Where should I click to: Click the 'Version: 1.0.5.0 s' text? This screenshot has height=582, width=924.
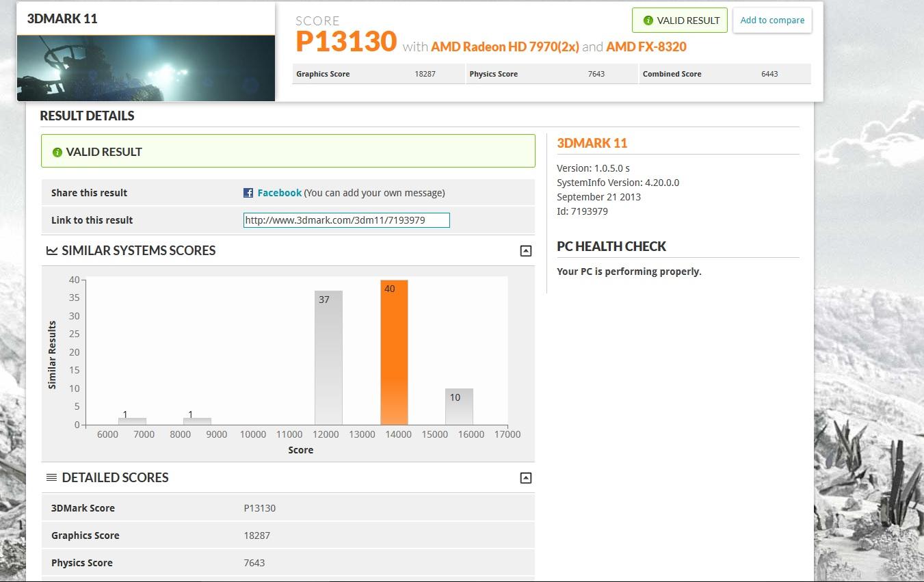593,168
